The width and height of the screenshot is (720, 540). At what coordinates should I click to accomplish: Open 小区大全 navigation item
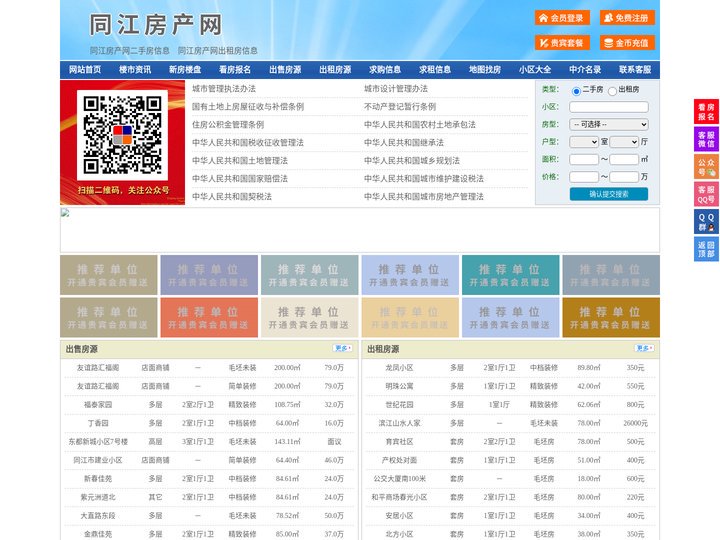(535, 70)
